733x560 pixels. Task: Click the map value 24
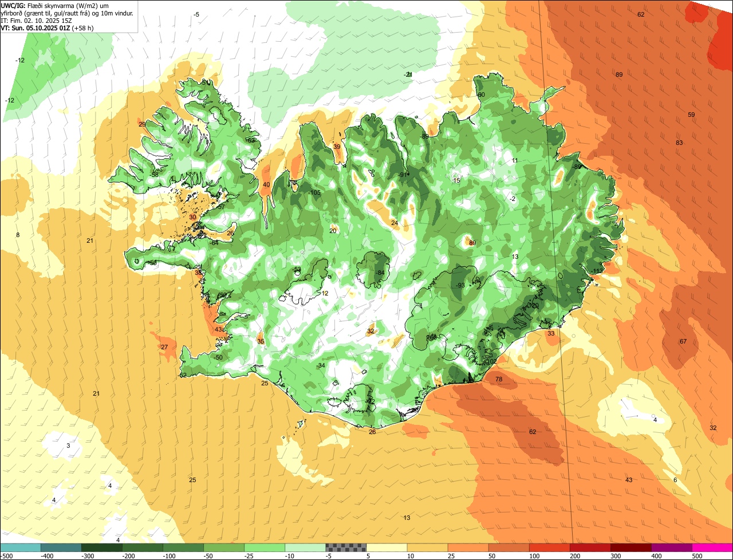coord(394,223)
